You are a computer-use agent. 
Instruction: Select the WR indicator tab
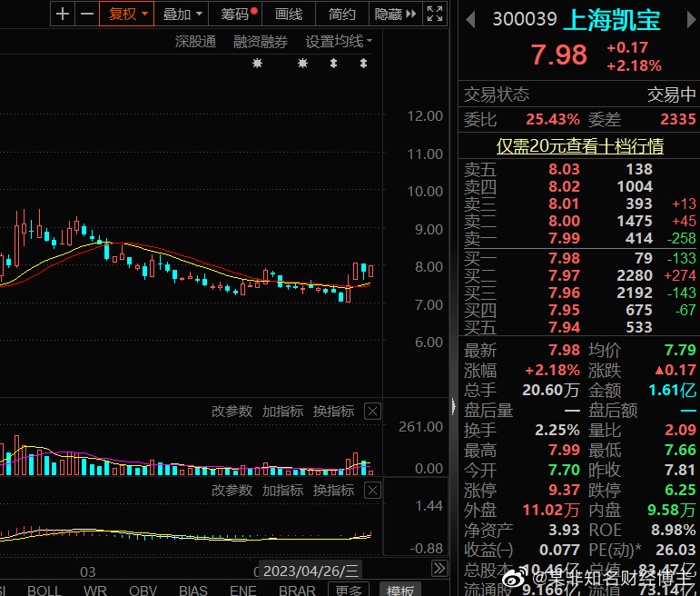click(95, 591)
